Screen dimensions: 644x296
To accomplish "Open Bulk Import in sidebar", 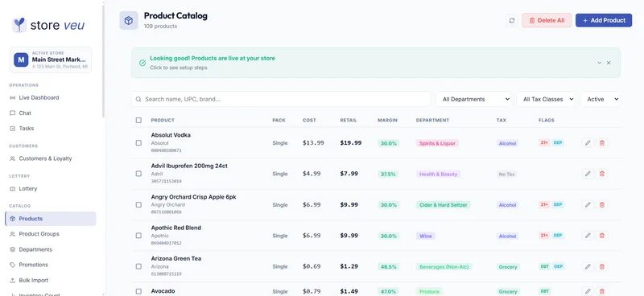I will click(x=33, y=281).
